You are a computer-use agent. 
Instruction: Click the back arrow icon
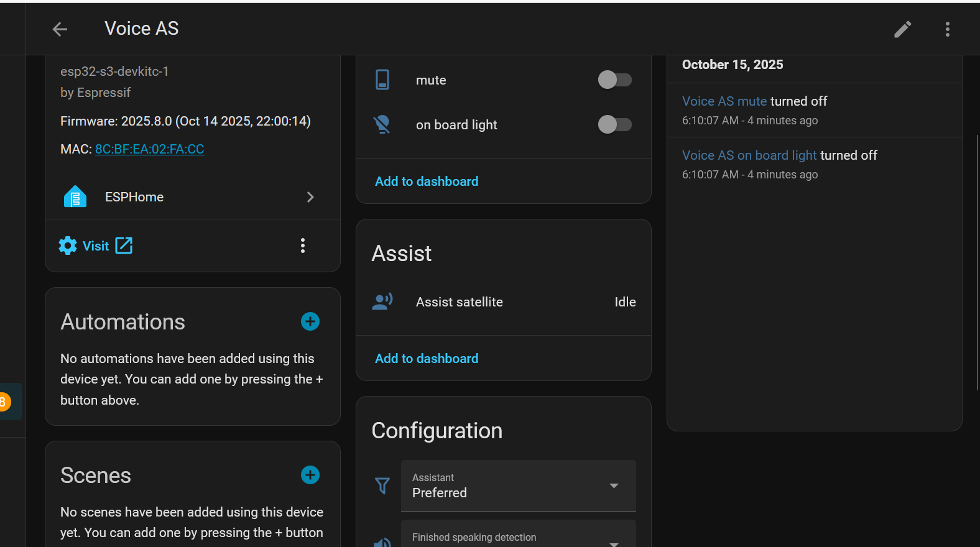tap(60, 29)
